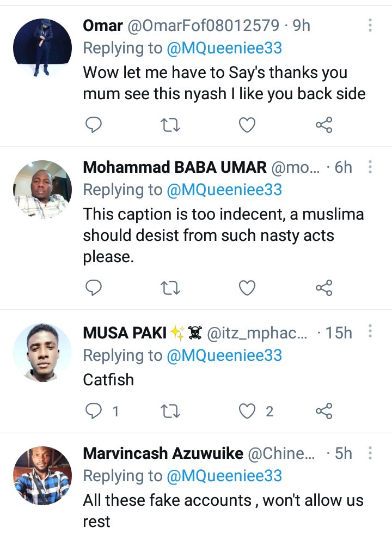392x533 pixels.
Task: Open more options on MUSA PAKI's tweet
Action: click(370, 331)
